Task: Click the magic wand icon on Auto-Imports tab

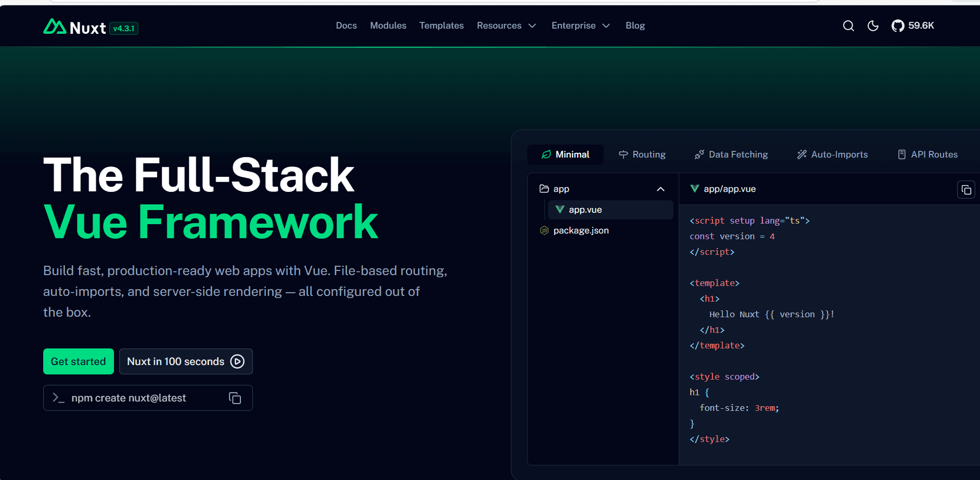Action: point(802,154)
